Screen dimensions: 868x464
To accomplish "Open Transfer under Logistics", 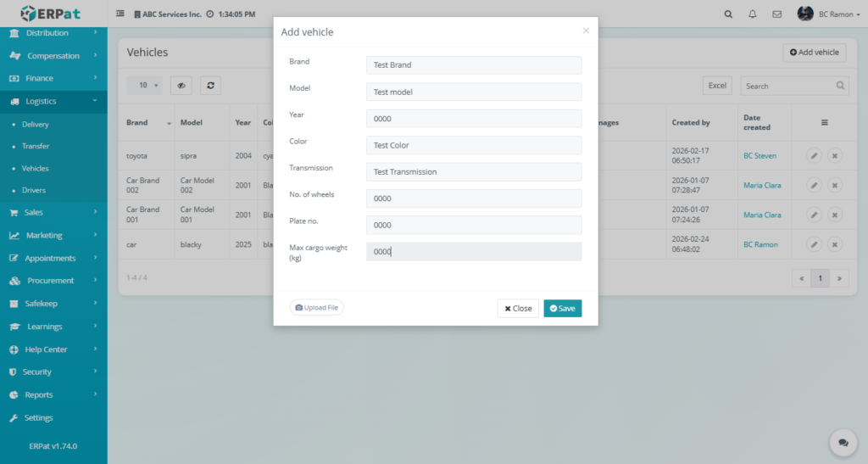I will tap(36, 146).
